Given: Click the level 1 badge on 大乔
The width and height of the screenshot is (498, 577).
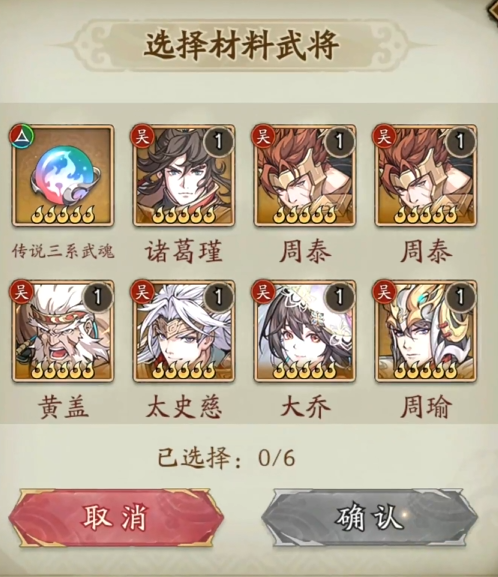Looking at the screenshot, I should (x=339, y=297).
